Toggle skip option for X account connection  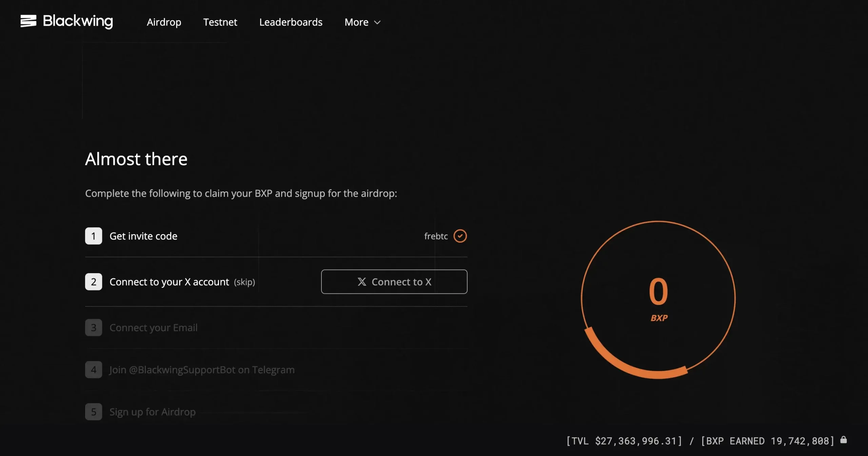click(244, 281)
